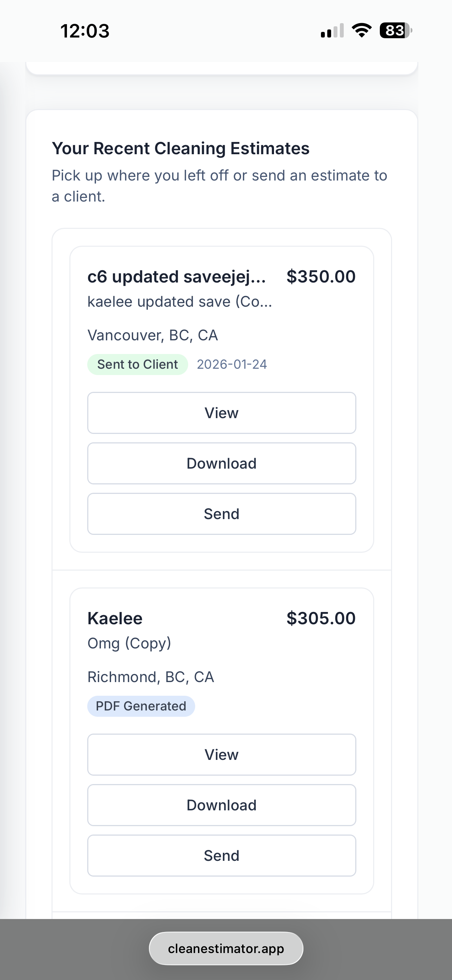The image size is (452, 980).
Task: Click the $350.00 estimate amount
Action: tap(321, 277)
